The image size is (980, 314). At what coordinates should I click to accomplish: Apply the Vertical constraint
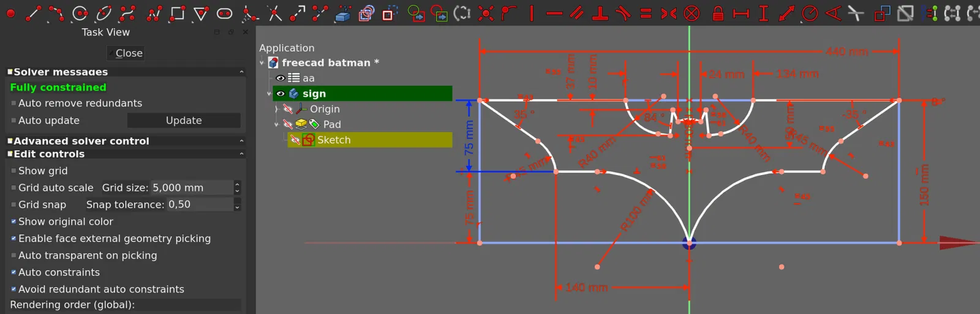point(531,13)
